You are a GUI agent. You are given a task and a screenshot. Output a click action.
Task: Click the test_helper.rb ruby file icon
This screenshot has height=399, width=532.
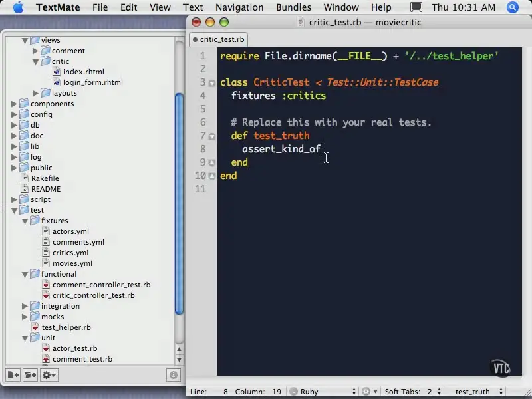point(35,327)
